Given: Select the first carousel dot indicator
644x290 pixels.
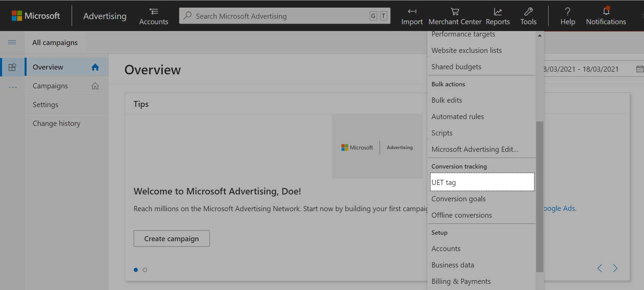Looking at the screenshot, I should coord(136,270).
